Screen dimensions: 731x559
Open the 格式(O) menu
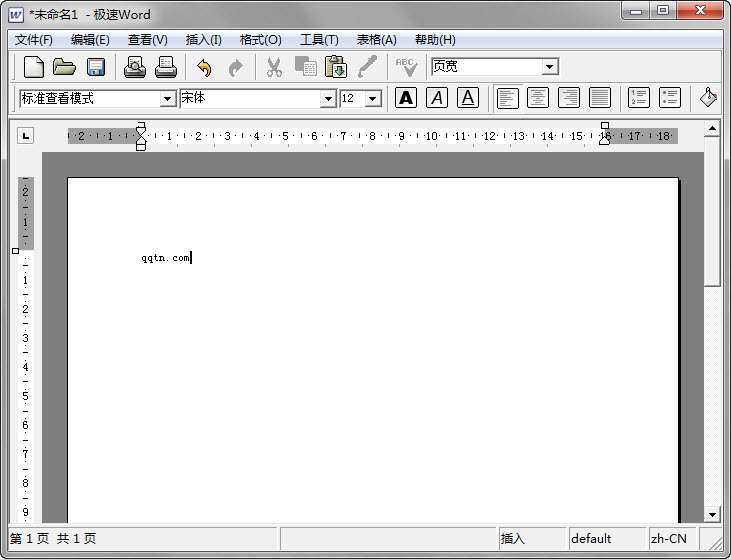pos(260,40)
